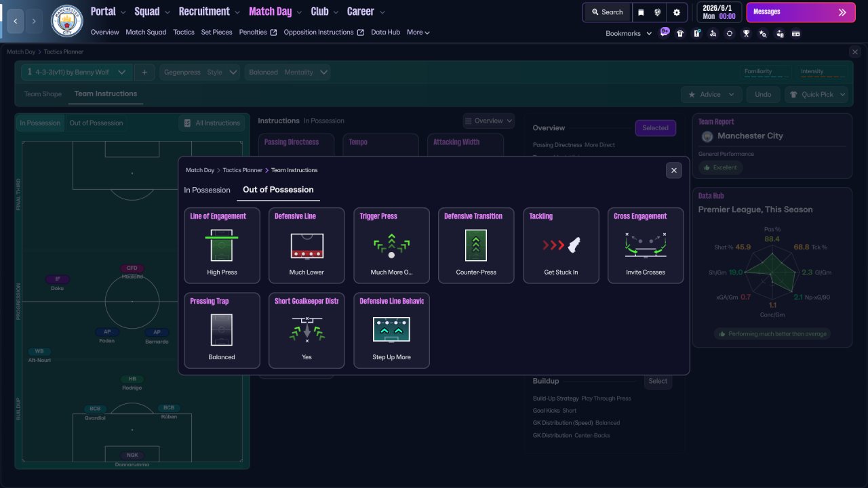
Task: Switch pitch view to Out of Possession
Action: click(x=96, y=123)
